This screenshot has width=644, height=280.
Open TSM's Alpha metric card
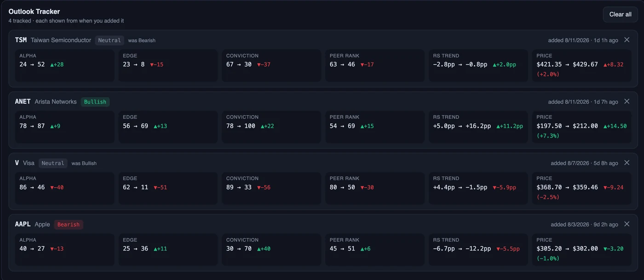(x=65, y=66)
